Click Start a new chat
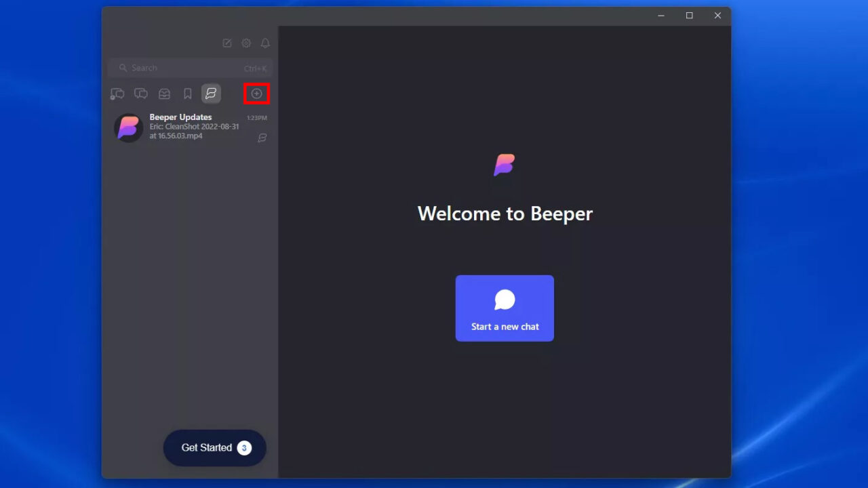Viewport: 868px width, 488px height. click(505, 308)
